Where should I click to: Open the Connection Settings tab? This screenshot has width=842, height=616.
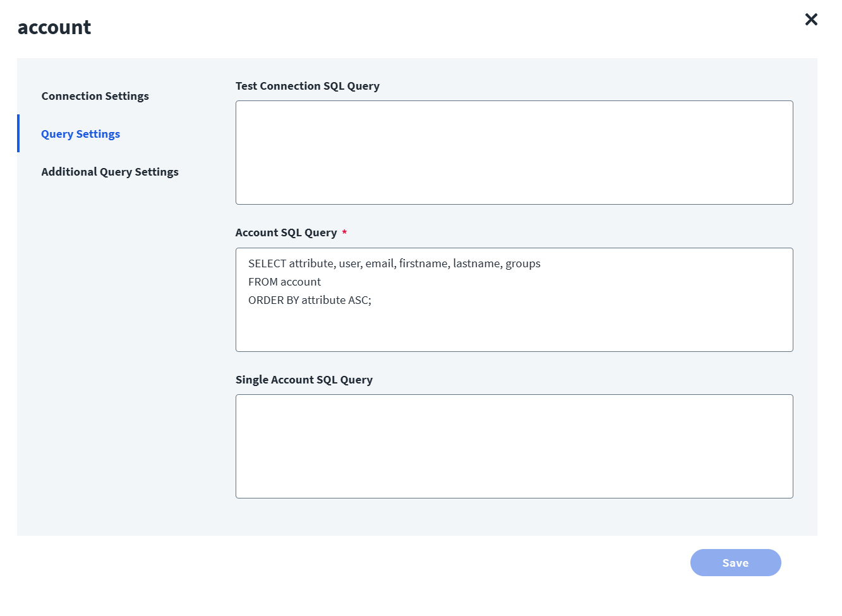(95, 96)
